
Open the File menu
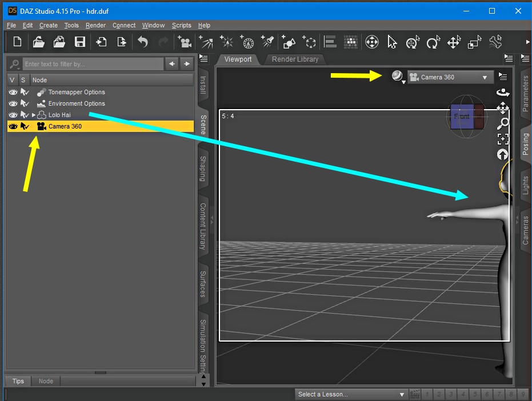point(11,26)
